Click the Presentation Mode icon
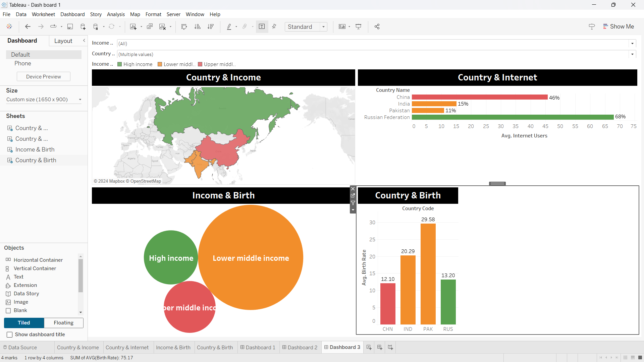Screen dimensions: 644x362 358,27
